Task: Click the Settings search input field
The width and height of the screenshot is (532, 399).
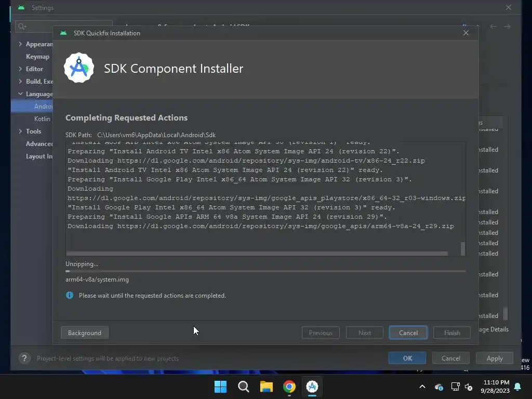Action: coord(63,26)
